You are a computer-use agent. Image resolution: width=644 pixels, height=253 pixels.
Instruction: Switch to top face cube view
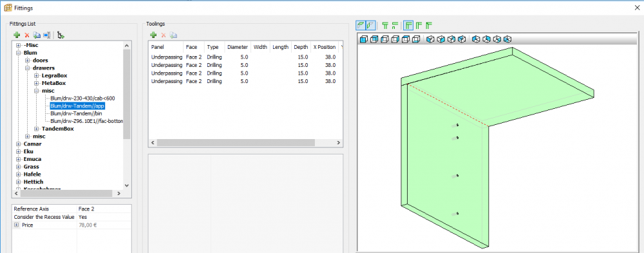click(406, 39)
